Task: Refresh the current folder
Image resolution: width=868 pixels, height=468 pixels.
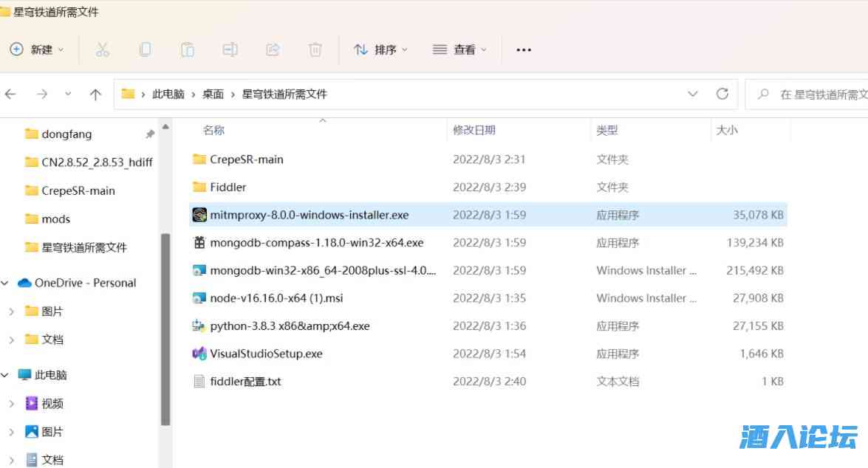Action: point(722,94)
